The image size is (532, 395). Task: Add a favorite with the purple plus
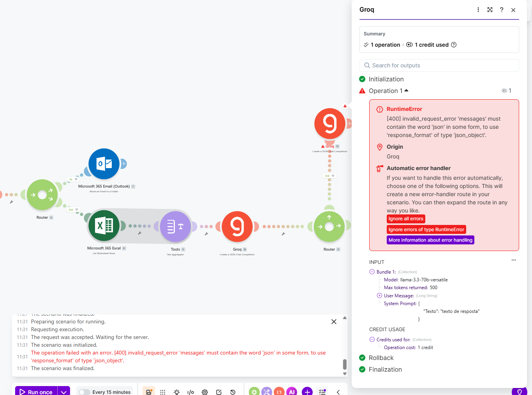307,392
